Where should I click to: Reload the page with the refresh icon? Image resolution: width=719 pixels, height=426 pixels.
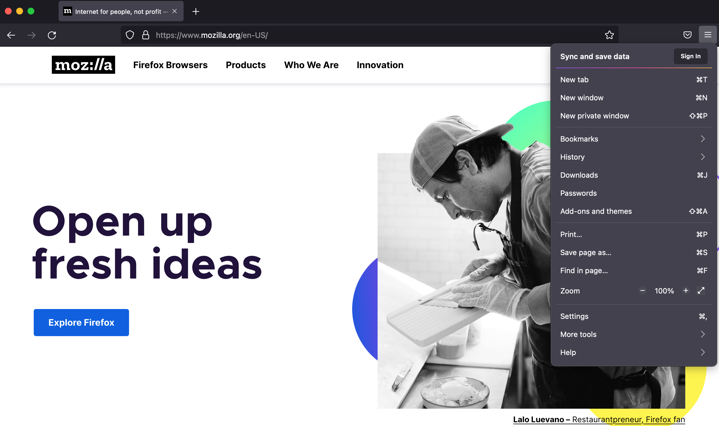click(52, 35)
